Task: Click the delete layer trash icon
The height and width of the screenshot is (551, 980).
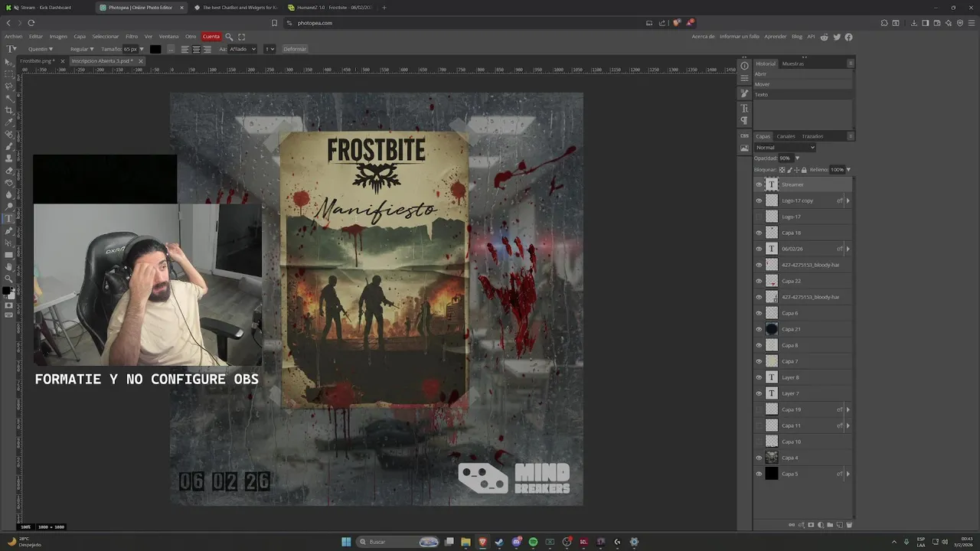Action: click(x=849, y=525)
